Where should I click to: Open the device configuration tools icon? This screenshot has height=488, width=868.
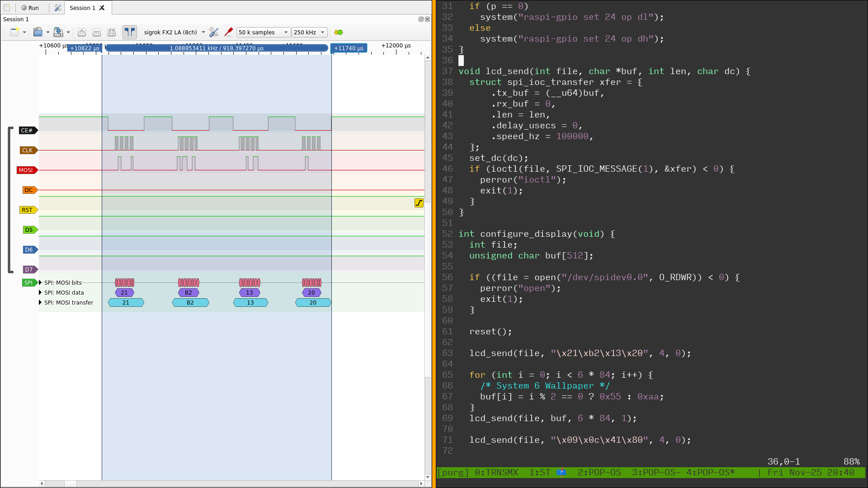214,32
